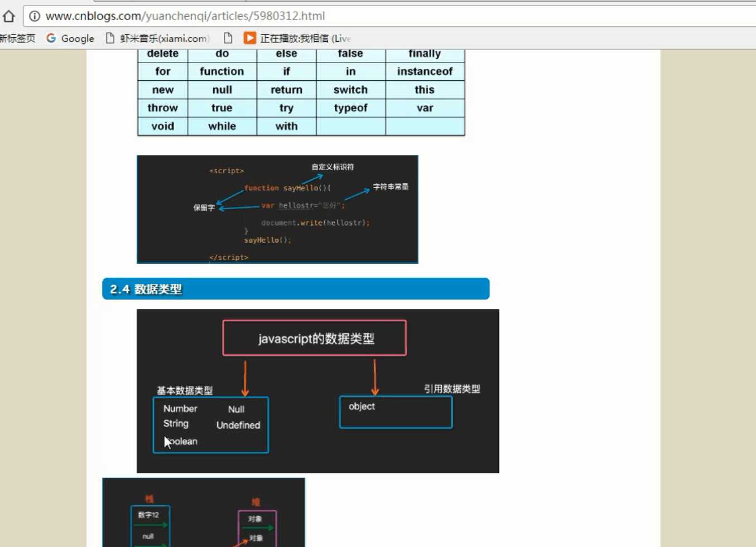Click the 'true' keyword cell

[x=222, y=108]
